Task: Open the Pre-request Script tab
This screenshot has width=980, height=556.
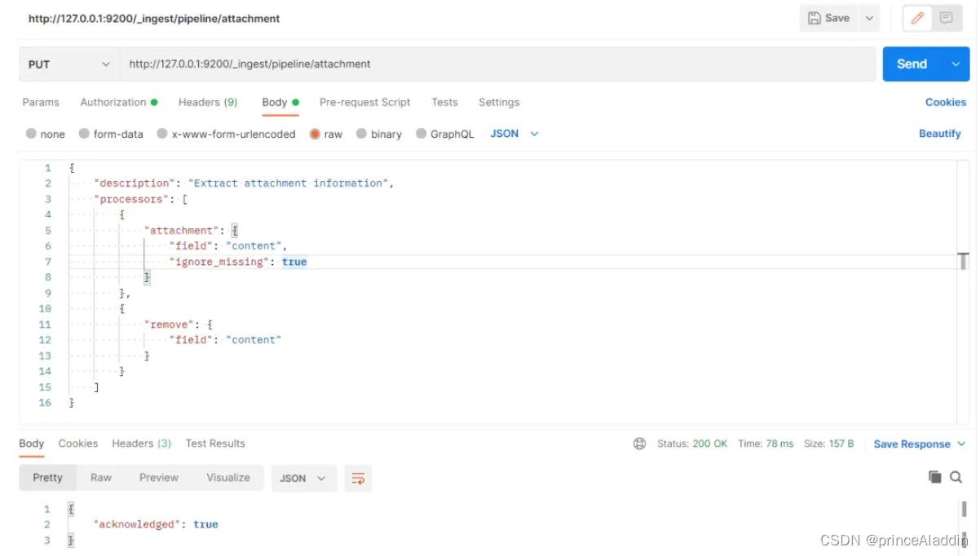Action: [364, 102]
